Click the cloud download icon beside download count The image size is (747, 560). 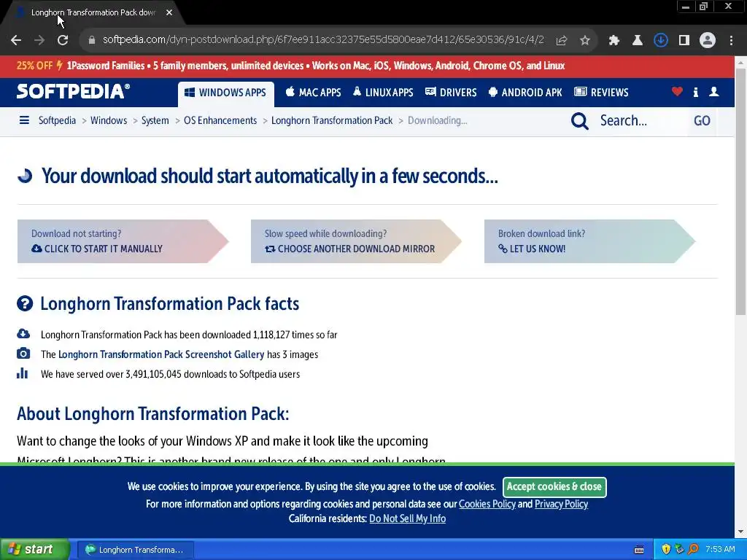point(23,333)
